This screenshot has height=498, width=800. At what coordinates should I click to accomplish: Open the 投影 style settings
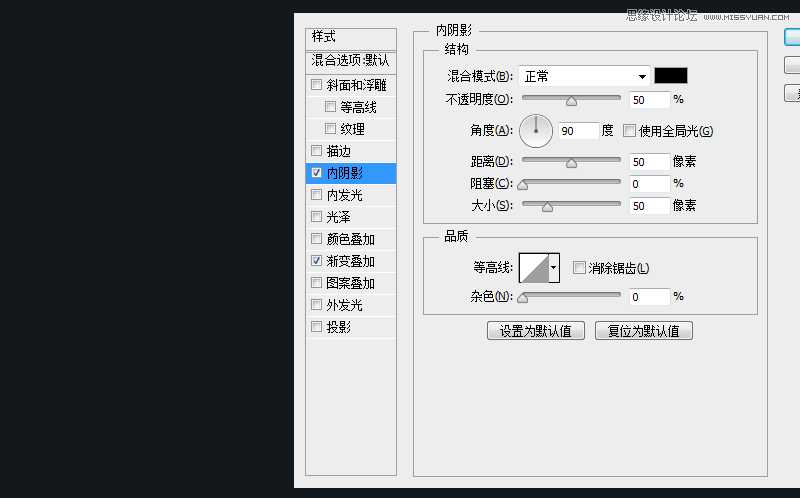(339, 327)
